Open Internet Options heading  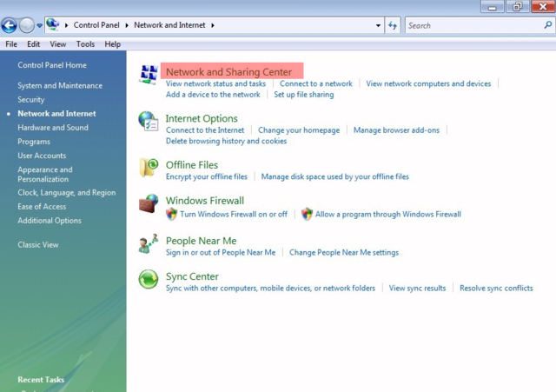(202, 118)
